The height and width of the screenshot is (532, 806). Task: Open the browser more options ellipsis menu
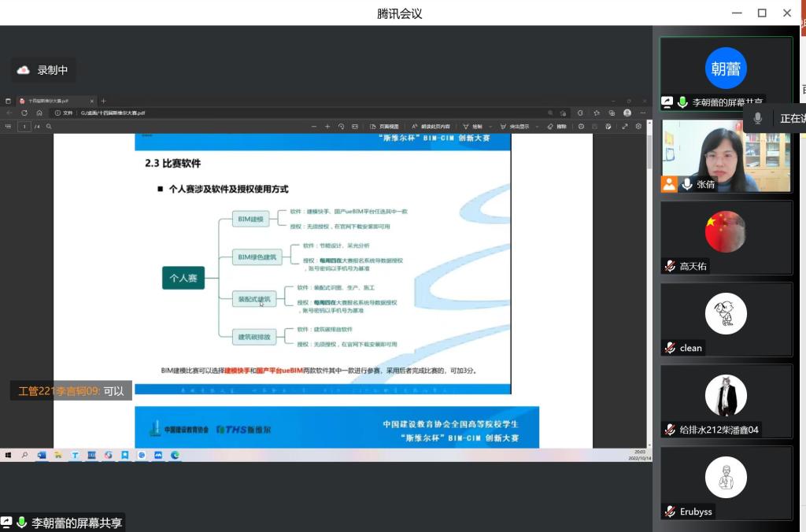click(643, 113)
